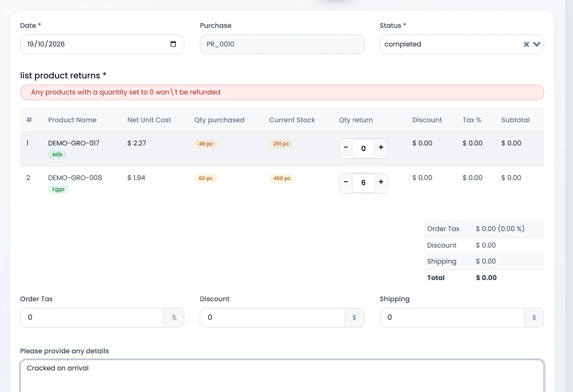Image resolution: width=573 pixels, height=392 pixels.
Task: Click the Net Unit Cost column header
Action: click(x=149, y=120)
